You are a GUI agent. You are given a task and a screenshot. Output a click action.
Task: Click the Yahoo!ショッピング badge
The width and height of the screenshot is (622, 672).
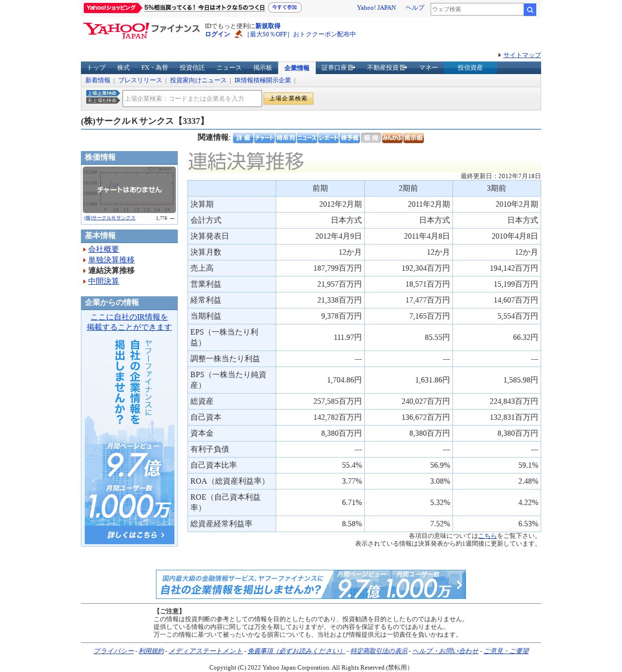(x=112, y=8)
